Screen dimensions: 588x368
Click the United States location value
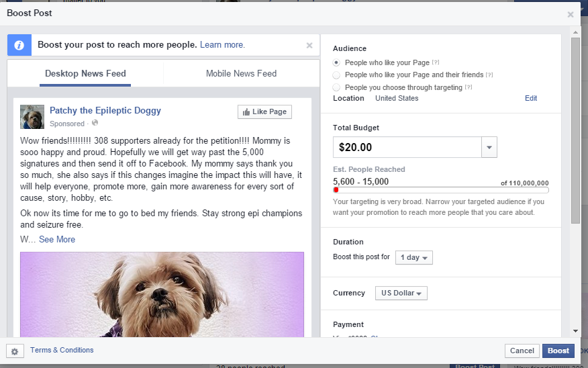pos(397,98)
